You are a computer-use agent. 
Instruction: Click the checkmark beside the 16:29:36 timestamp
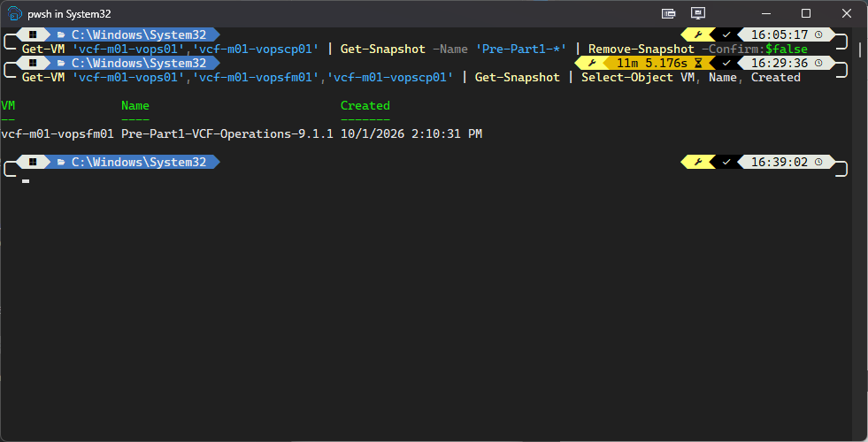[726, 64]
